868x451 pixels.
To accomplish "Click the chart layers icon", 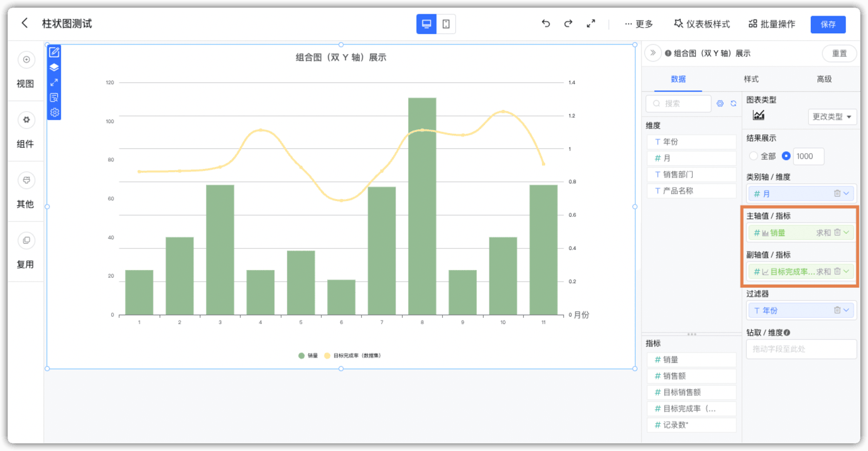I will [54, 67].
